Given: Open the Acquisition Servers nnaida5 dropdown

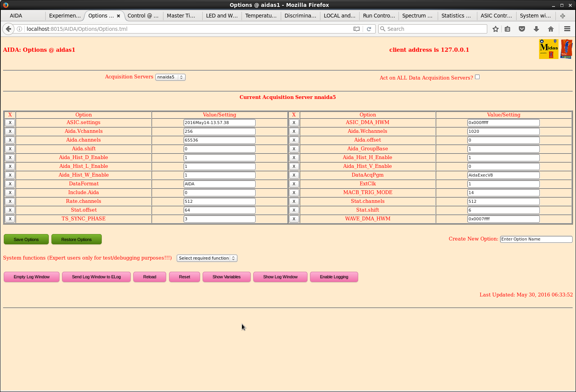Looking at the screenshot, I should [x=170, y=77].
